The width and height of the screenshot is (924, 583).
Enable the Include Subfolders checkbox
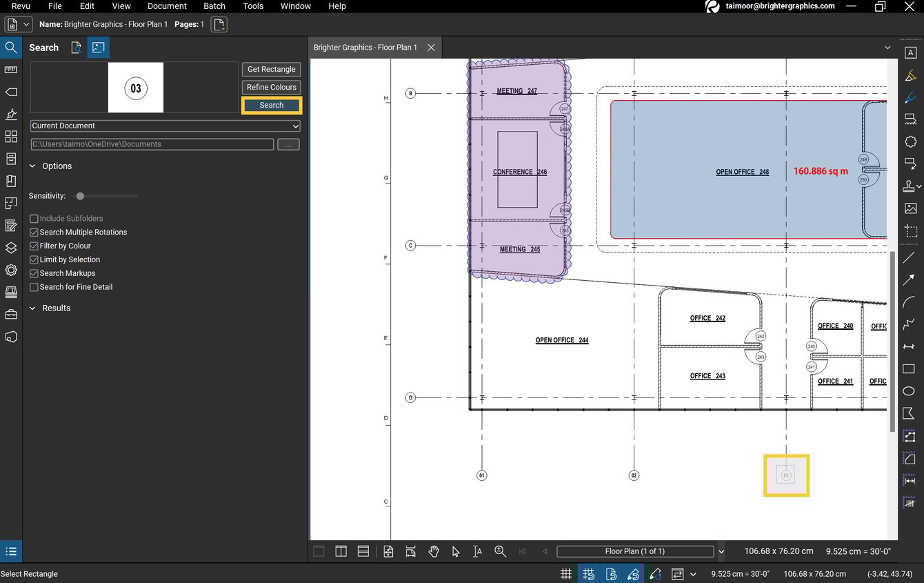(x=33, y=218)
